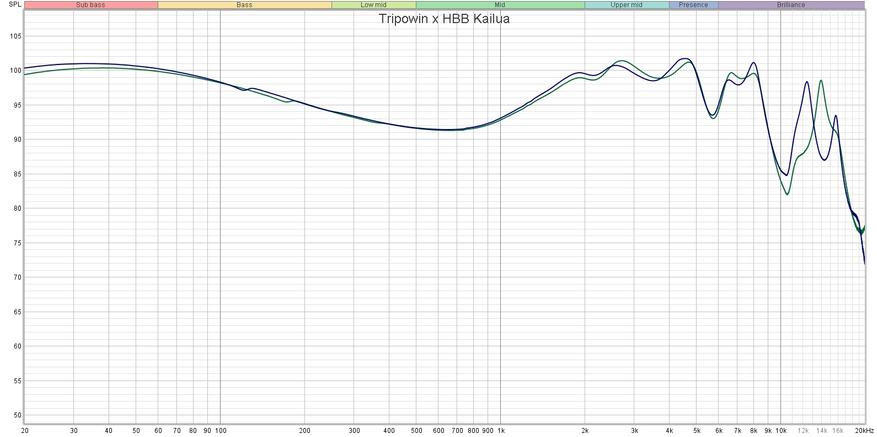Screen dimensions: 877x437
Task: Click the 200 Hz frequency axis label
Action: (304, 431)
